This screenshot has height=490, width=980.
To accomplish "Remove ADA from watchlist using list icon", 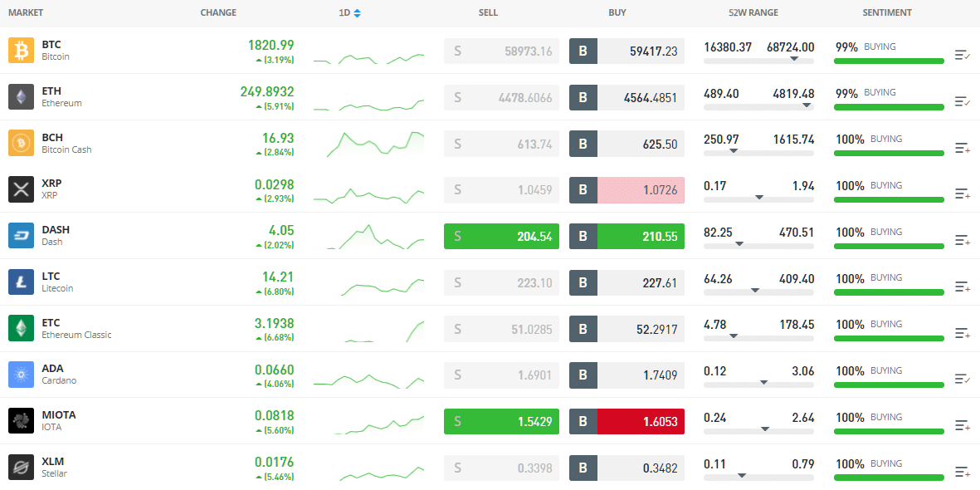I will tap(963, 380).
